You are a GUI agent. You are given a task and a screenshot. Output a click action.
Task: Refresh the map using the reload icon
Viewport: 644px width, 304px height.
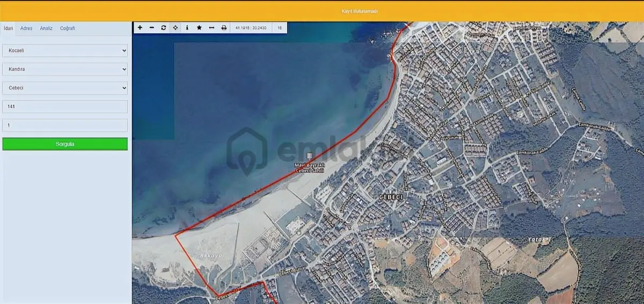(x=164, y=27)
